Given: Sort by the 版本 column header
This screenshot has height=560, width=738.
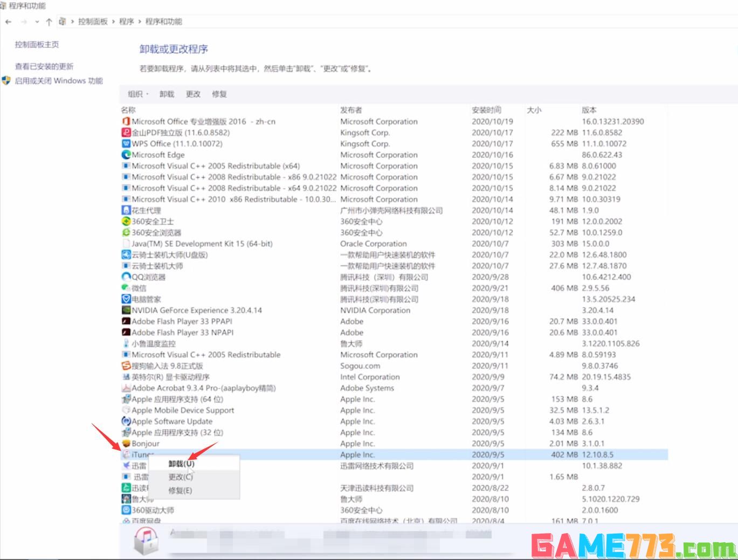Looking at the screenshot, I should (589, 110).
